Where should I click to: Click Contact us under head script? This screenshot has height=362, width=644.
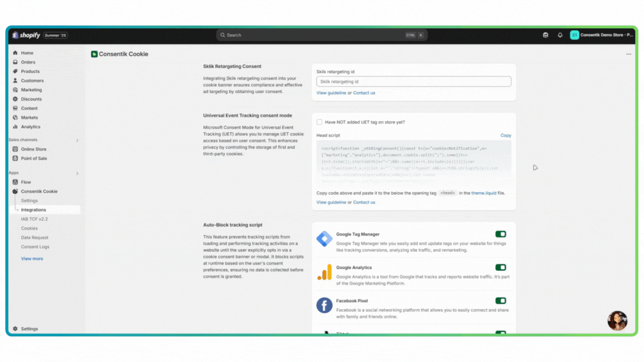click(x=364, y=202)
